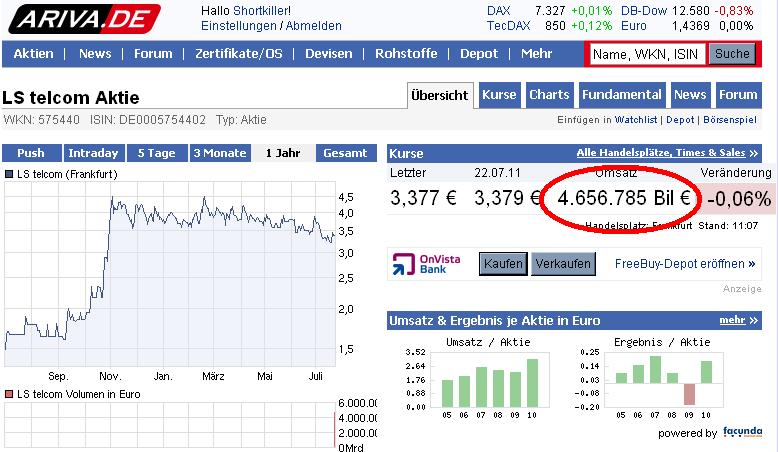This screenshot has width=778, height=452.
Task: Open the Rohstoffe menu
Action: tap(406, 54)
